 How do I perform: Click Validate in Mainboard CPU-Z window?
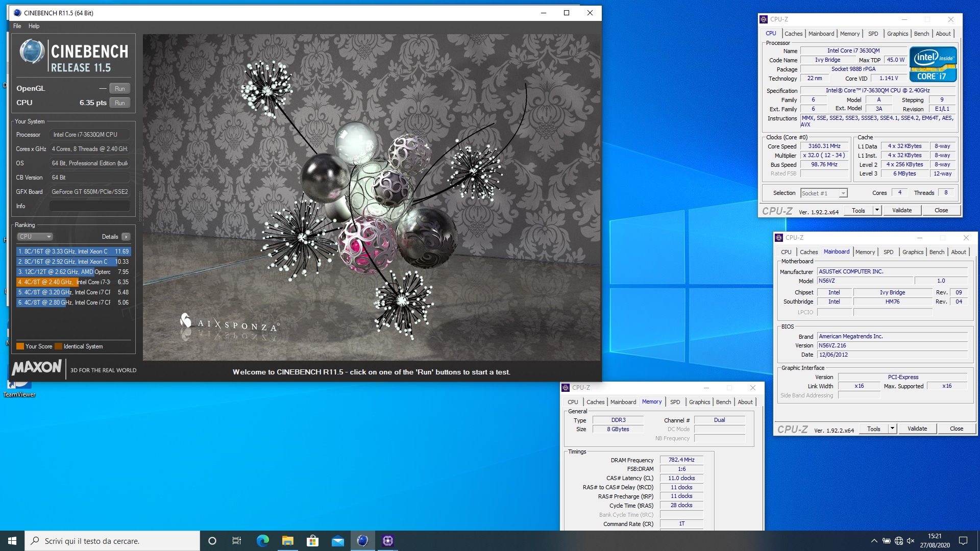click(917, 429)
